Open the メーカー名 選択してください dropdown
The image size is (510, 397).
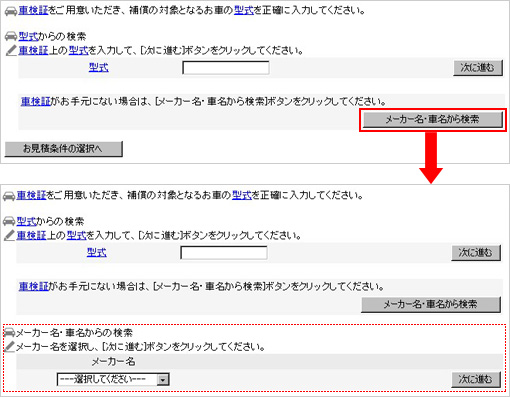[x=113, y=379]
